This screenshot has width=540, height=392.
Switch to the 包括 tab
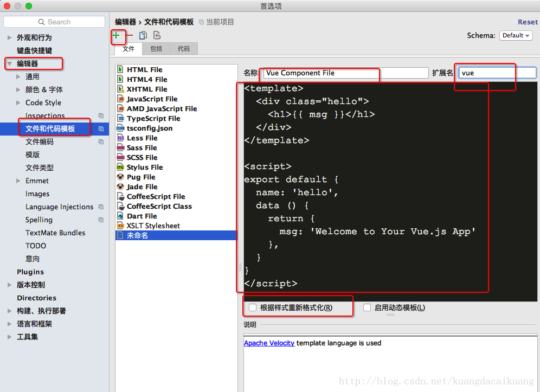pyautogui.click(x=156, y=49)
